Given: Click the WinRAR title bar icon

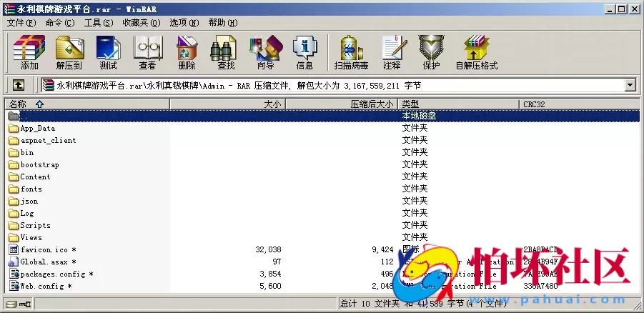Looking at the screenshot, I should 9,9.
